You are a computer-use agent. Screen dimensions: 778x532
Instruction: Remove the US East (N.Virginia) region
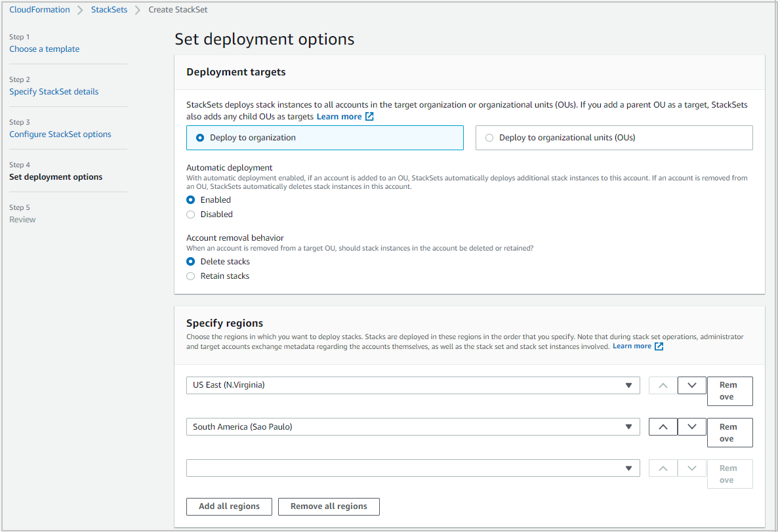coord(729,391)
